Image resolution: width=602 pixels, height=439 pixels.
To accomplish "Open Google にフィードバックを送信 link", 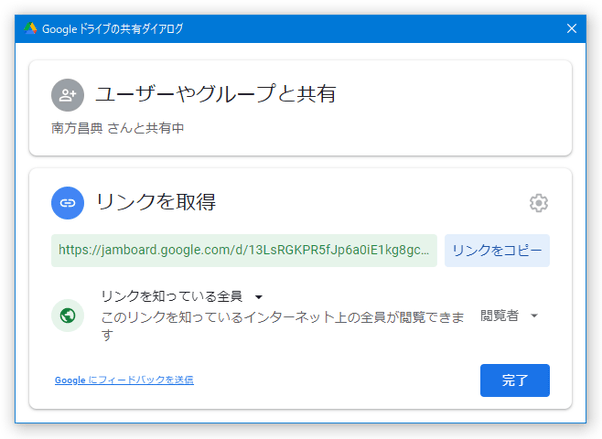I will (124, 380).
